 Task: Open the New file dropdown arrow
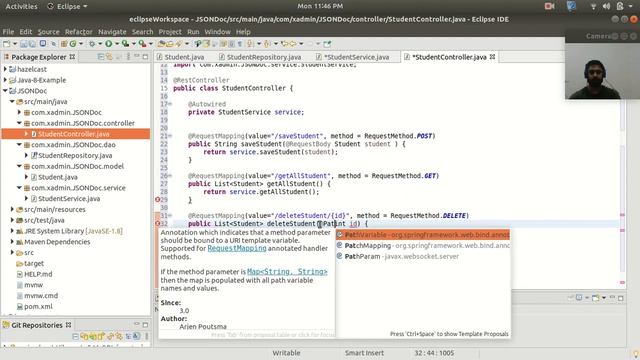click(15, 44)
